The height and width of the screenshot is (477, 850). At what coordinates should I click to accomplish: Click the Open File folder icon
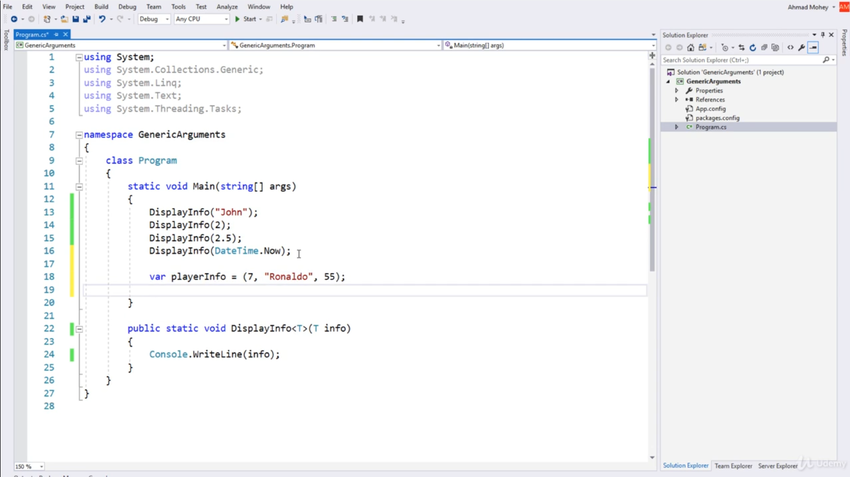point(65,19)
